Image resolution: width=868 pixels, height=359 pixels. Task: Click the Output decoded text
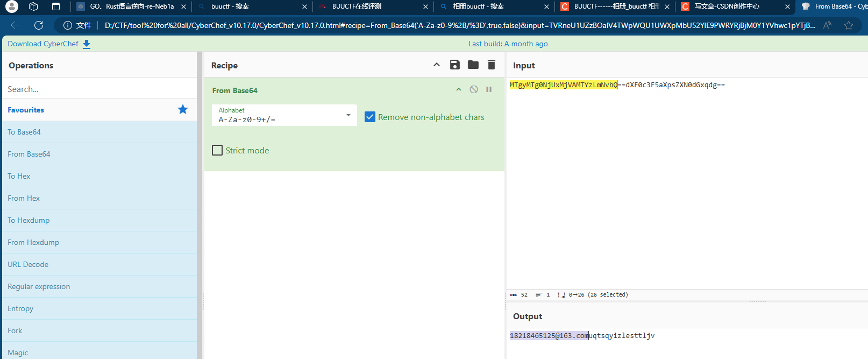582,335
